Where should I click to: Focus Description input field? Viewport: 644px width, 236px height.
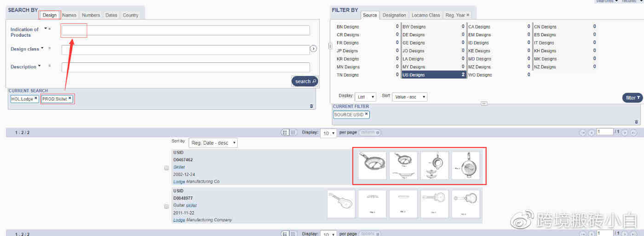point(185,67)
